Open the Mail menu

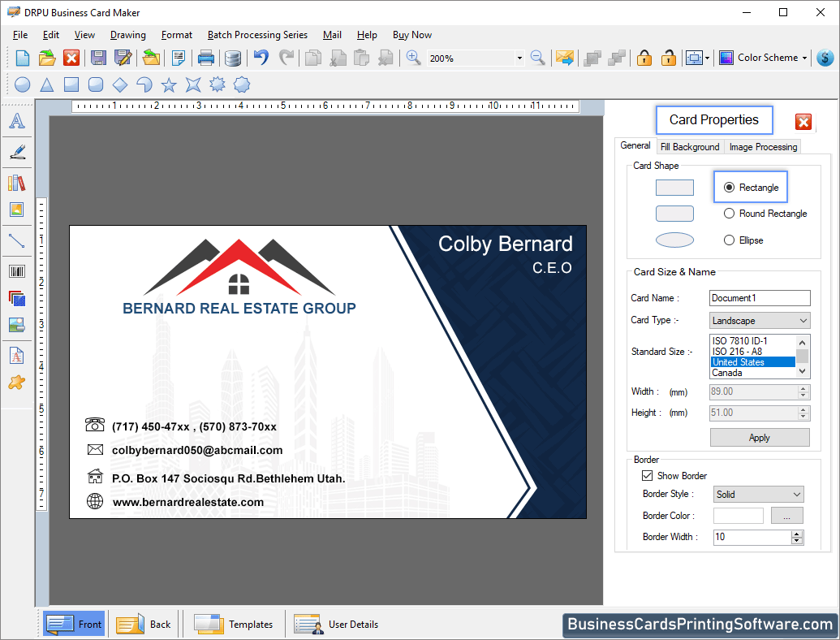pos(332,35)
